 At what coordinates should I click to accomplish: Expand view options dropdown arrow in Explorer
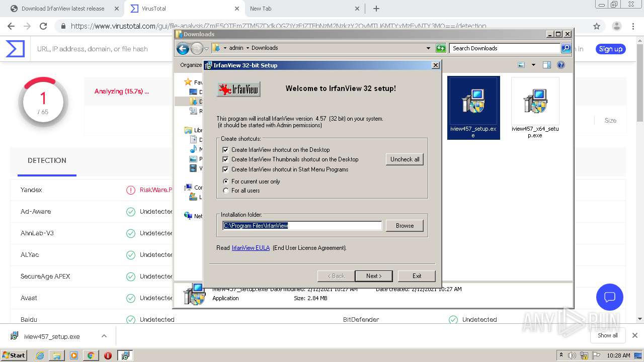533,65
